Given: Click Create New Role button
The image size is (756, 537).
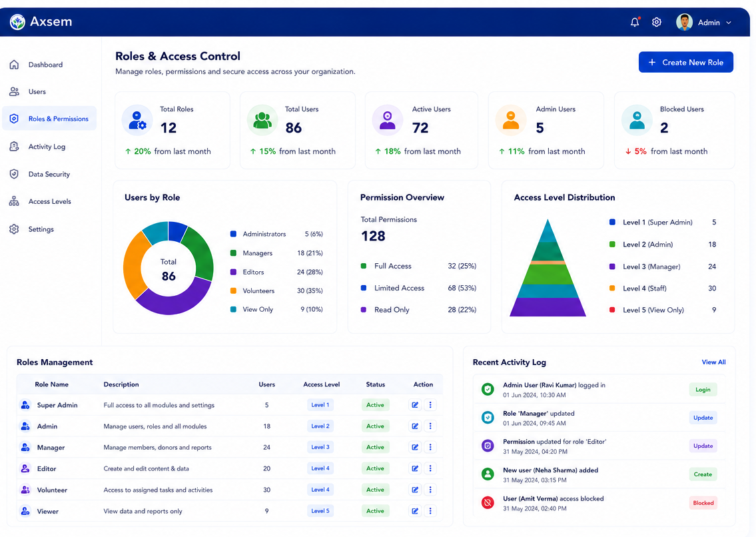Looking at the screenshot, I should click(x=685, y=62).
